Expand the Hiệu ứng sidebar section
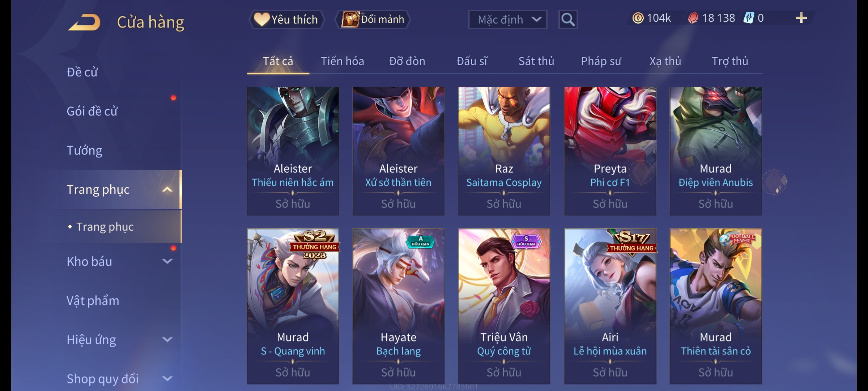The image size is (868, 391). [167, 340]
